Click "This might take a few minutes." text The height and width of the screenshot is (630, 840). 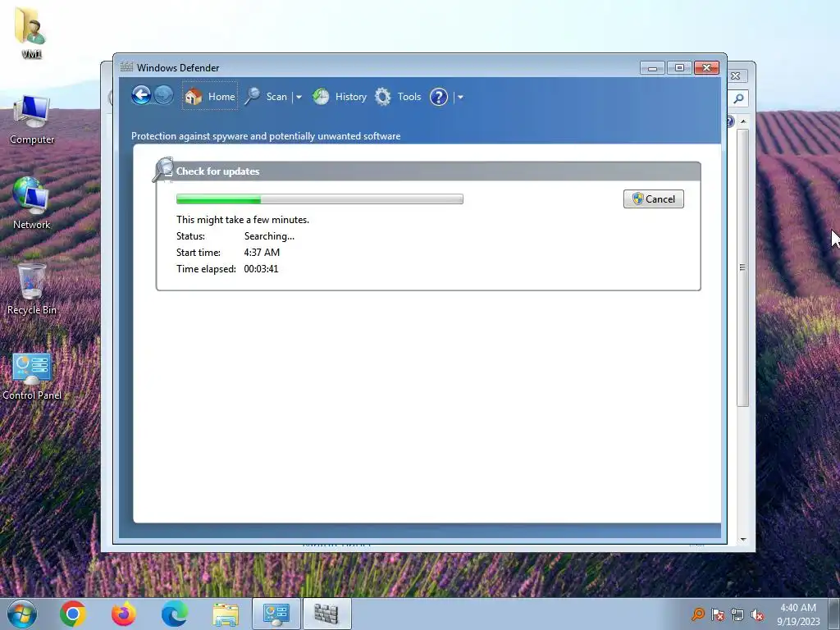coord(243,220)
